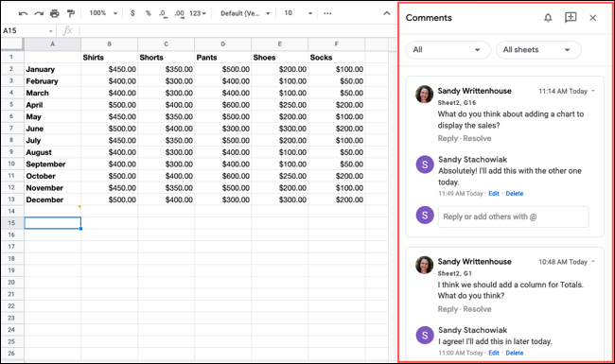The image size is (615, 364).
Task: Click the Print icon
Action: pyautogui.click(x=55, y=13)
